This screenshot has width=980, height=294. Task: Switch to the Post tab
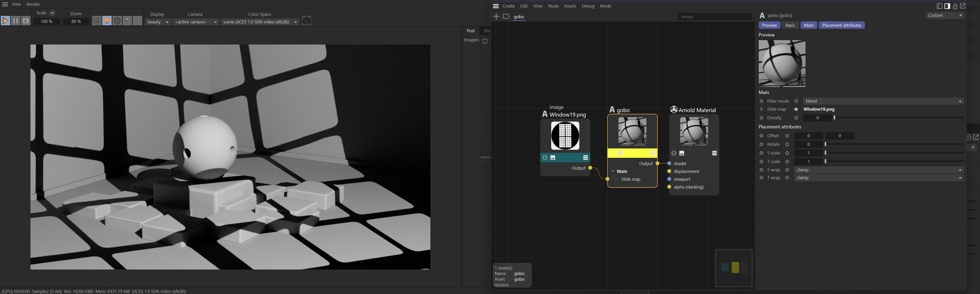pos(470,31)
